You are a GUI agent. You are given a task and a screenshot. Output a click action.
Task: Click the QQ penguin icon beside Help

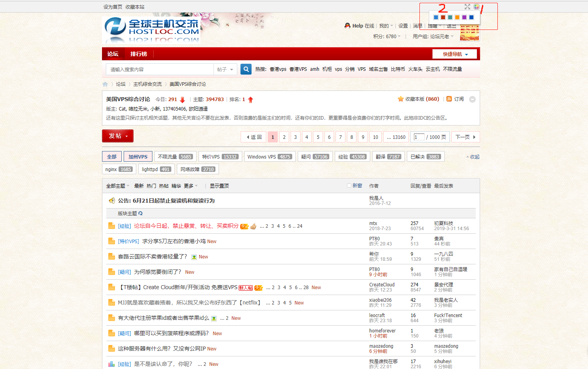(x=347, y=26)
